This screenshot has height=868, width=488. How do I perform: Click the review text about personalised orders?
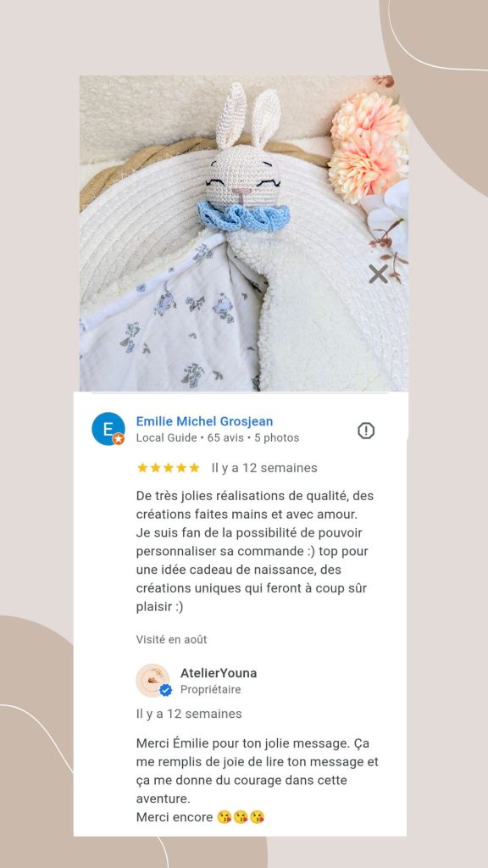(259, 551)
